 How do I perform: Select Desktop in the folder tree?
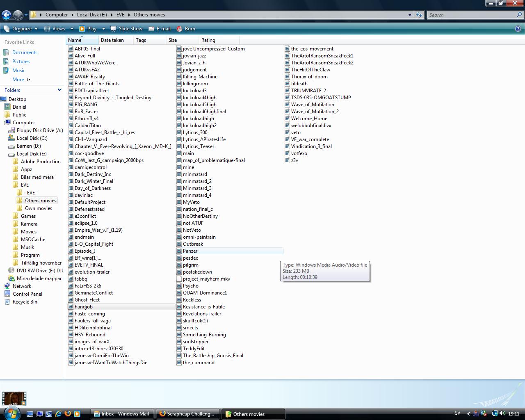[x=17, y=99]
